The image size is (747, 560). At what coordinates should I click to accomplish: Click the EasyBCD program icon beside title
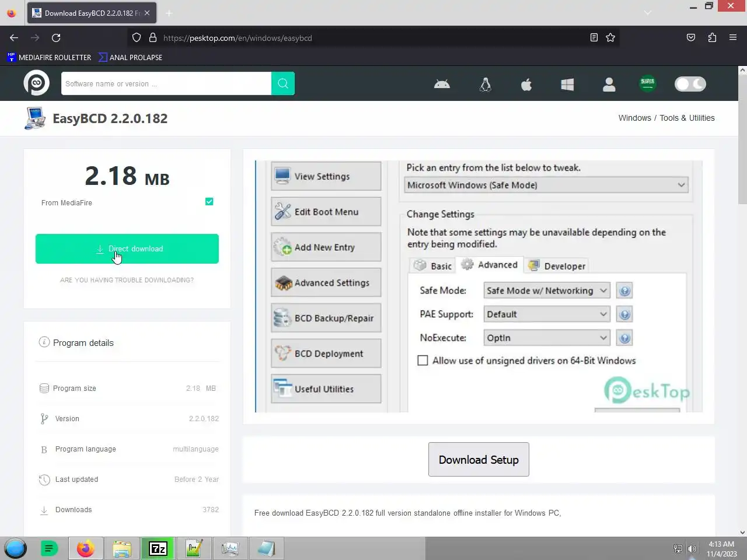[35, 118]
